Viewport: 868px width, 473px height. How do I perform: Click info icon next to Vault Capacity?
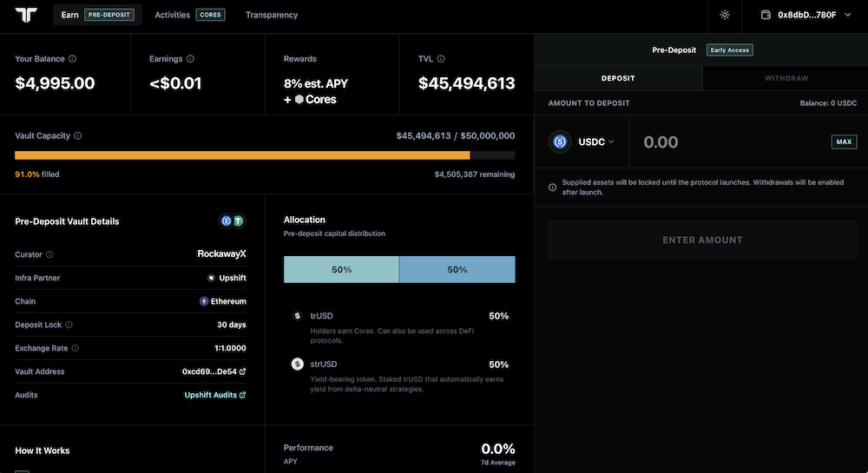(x=78, y=135)
